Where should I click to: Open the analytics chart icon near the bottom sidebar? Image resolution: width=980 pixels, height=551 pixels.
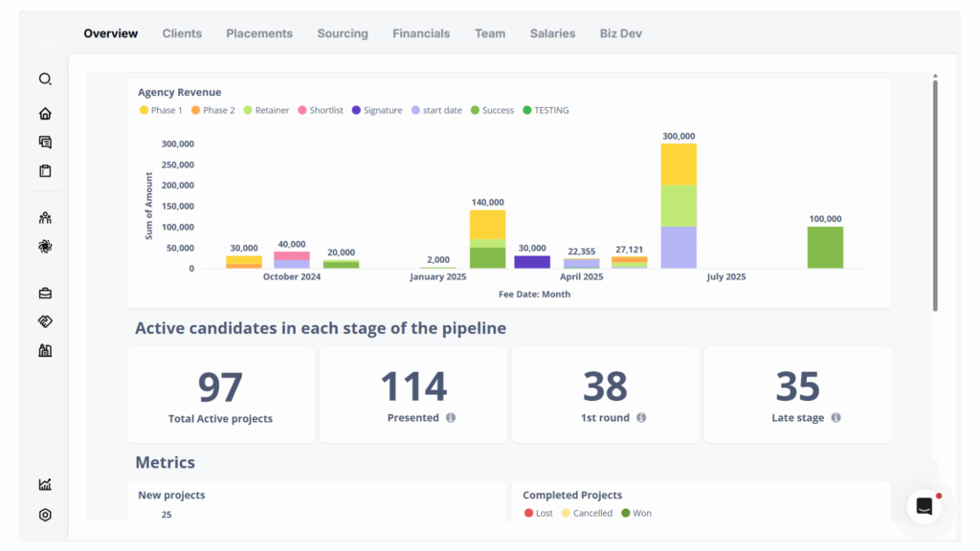click(x=44, y=484)
